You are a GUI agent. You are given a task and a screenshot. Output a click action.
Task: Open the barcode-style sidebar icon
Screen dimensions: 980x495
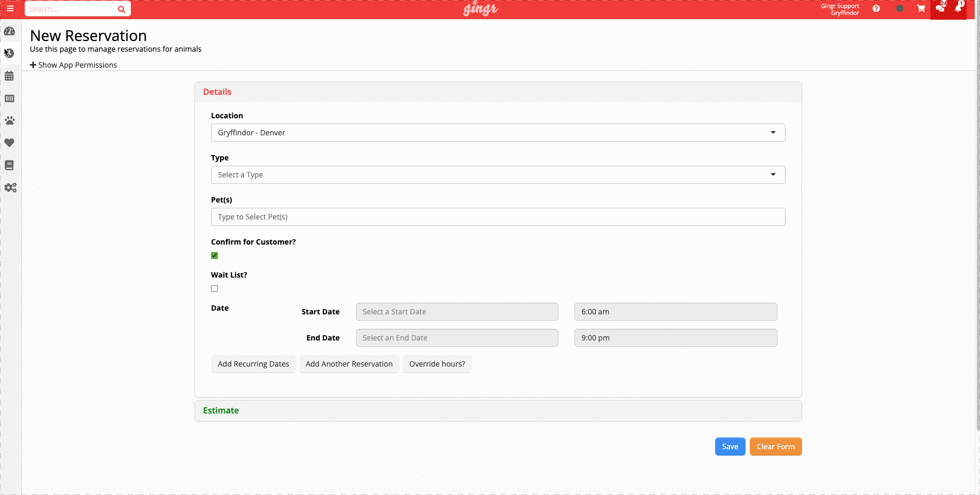coord(10,99)
